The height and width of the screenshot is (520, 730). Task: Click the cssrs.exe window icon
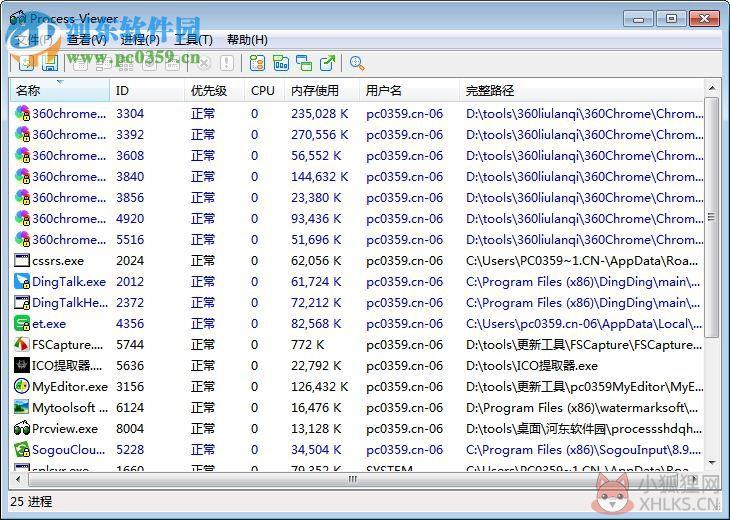22,260
